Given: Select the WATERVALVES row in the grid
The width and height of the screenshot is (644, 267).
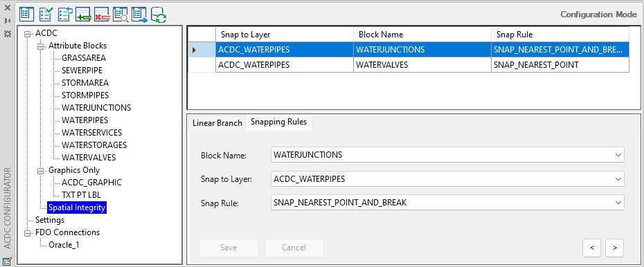Looking at the screenshot, I should 409,65.
